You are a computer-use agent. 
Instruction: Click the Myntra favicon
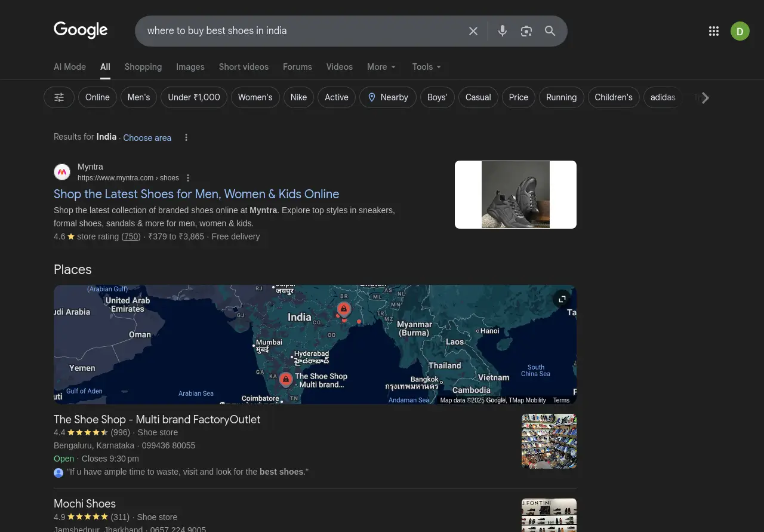point(62,172)
